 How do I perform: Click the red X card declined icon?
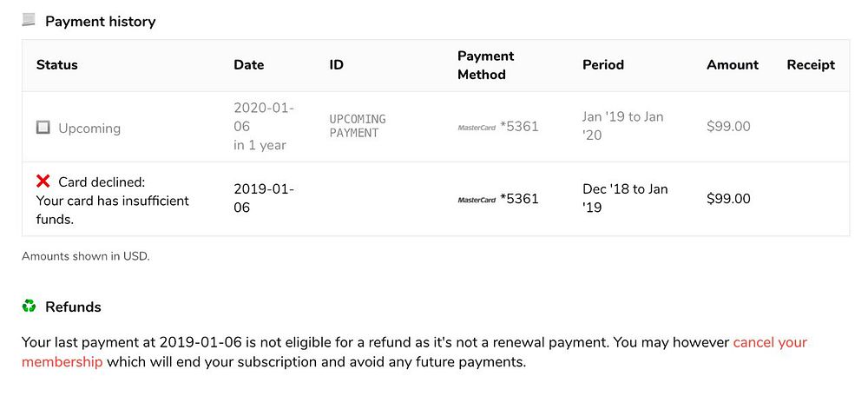(43, 181)
